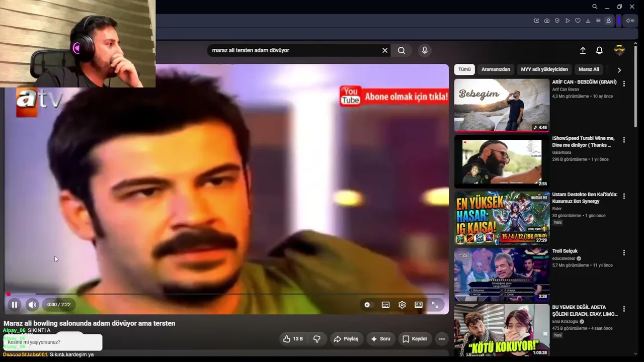Image resolution: width=644 pixels, height=362 pixels.
Task: Visit the educatedear channel
Action: click(564, 258)
